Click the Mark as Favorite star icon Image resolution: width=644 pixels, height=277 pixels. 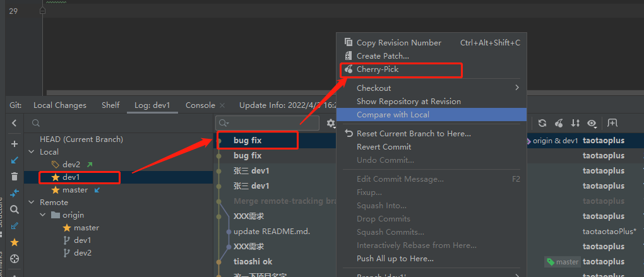pos(15,242)
